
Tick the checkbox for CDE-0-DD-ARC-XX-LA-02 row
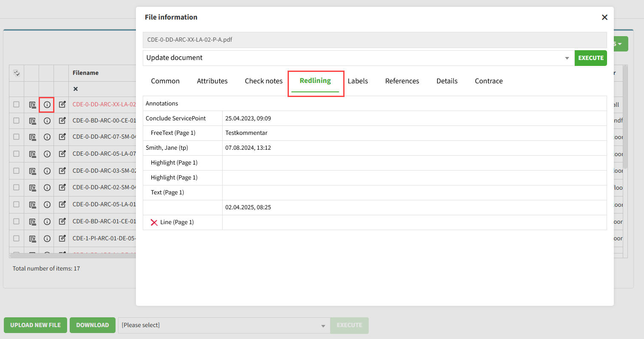point(16,104)
